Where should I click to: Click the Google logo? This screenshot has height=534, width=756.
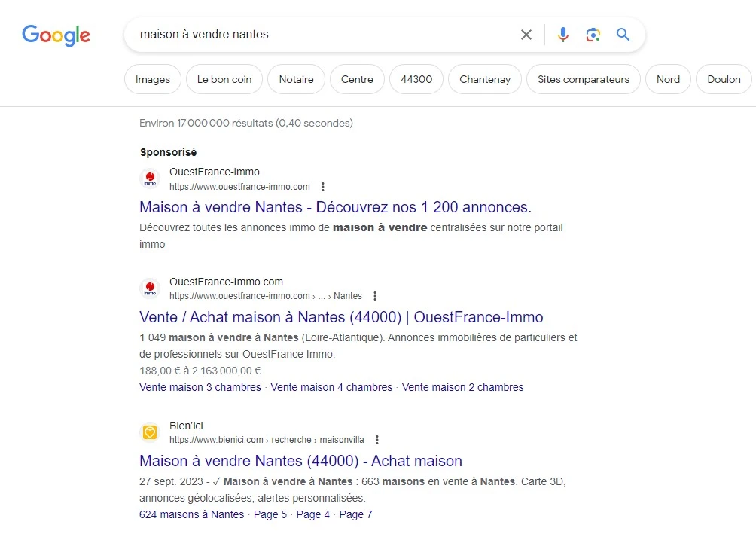tap(56, 35)
